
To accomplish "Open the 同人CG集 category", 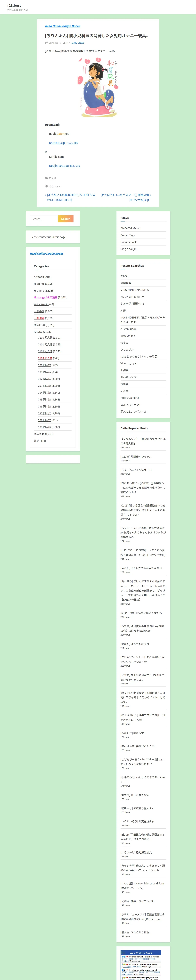I will (40, 325).
